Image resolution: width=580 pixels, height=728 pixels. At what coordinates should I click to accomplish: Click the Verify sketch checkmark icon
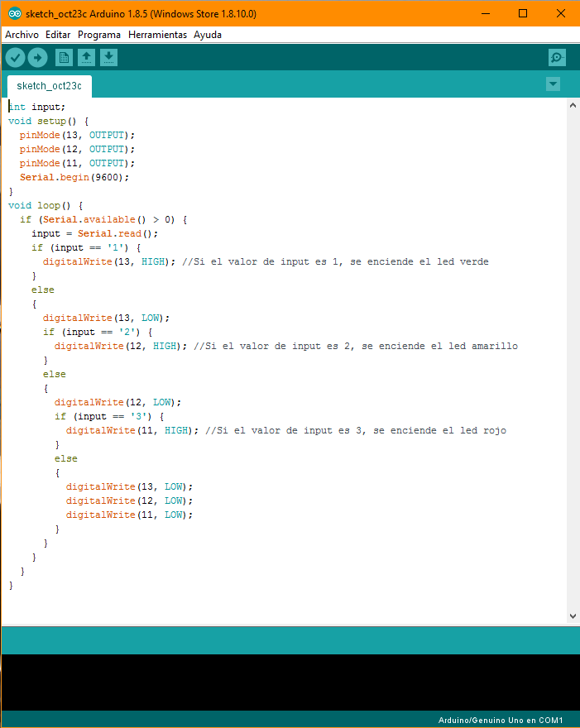click(16, 58)
